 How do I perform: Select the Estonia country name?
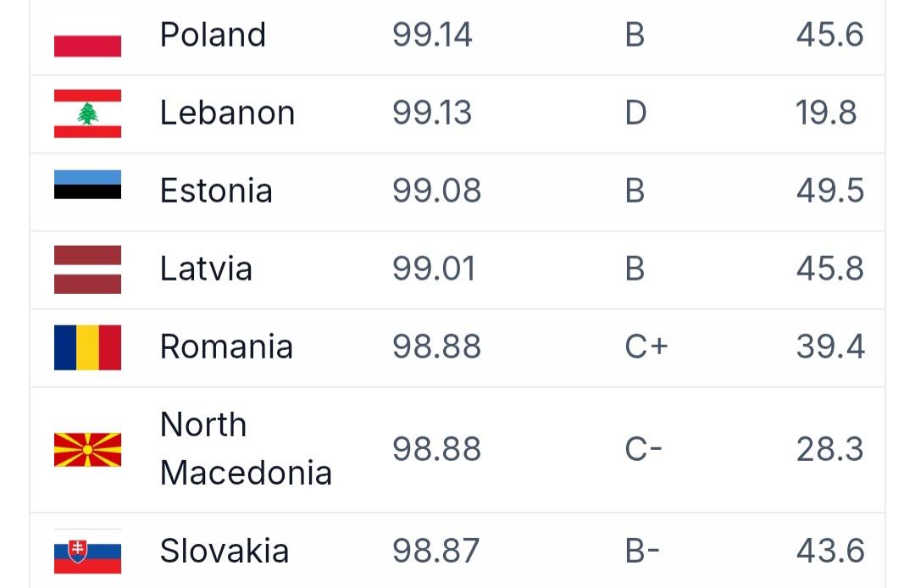click(216, 191)
